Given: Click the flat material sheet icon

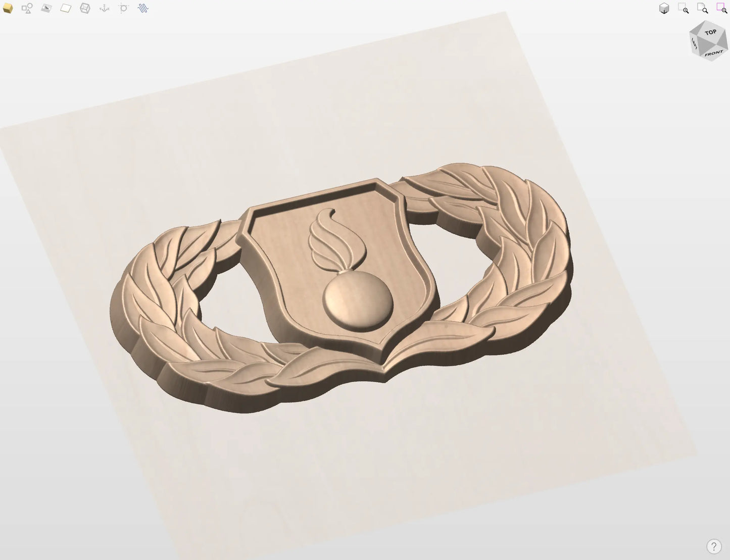Looking at the screenshot, I should [66, 9].
